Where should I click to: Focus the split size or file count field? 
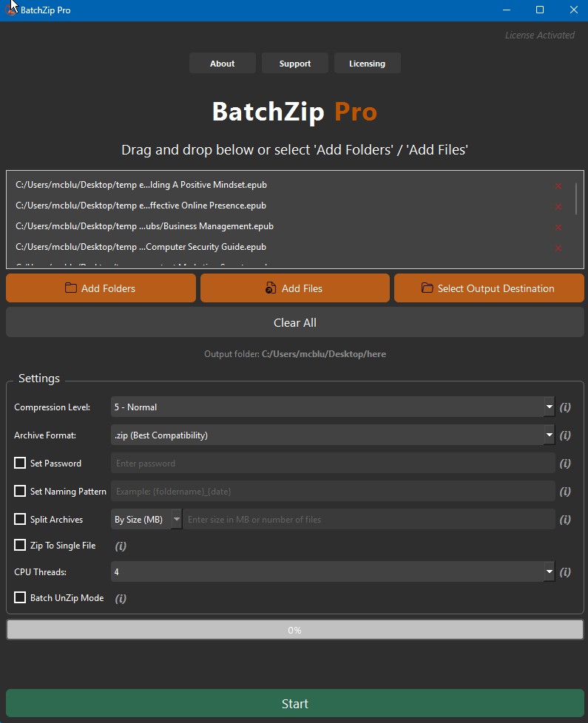369,520
